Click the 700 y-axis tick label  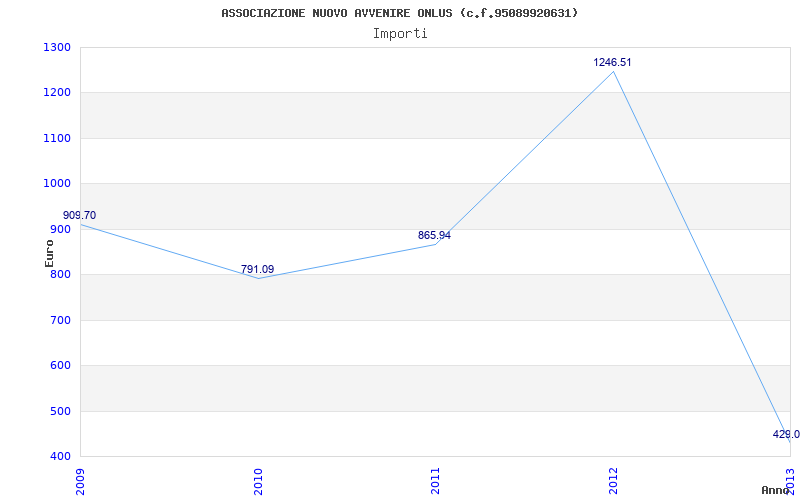tap(60, 320)
